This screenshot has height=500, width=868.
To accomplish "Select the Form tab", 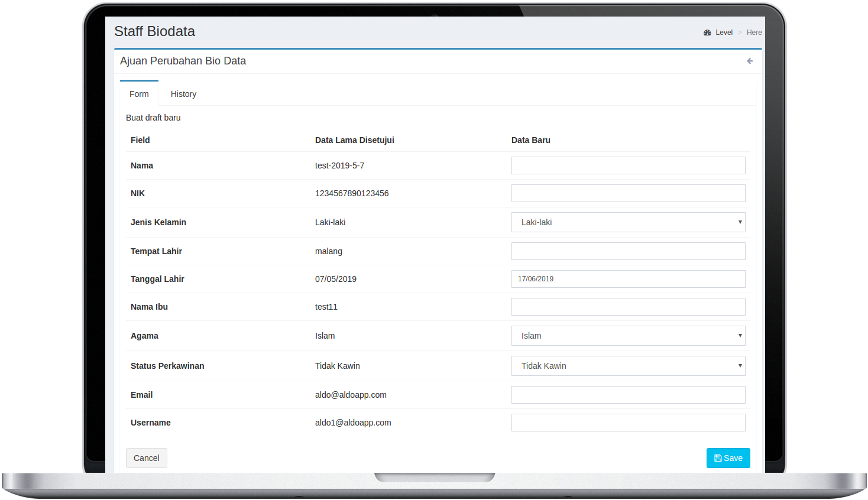I will pos(139,94).
